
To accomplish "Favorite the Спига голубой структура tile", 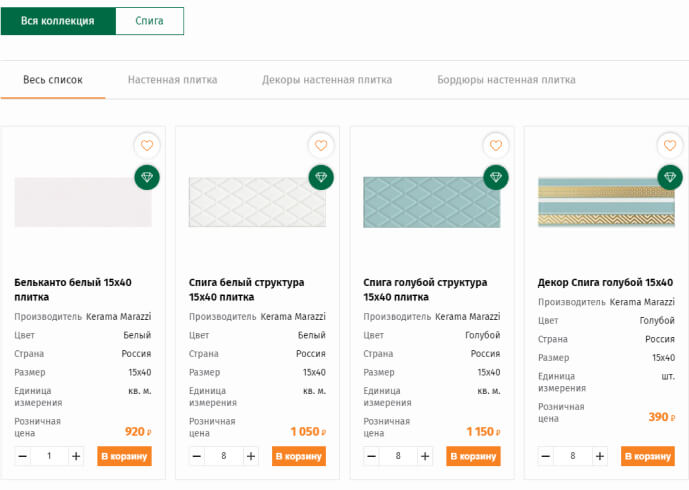I will (x=496, y=145).
